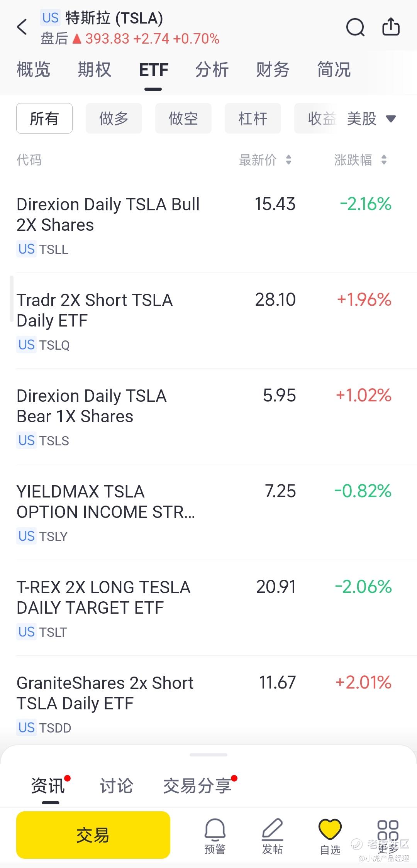This screenshot has height=868, width=417.
Task: Select the 做空 filter chip
Action: point(183,118)
